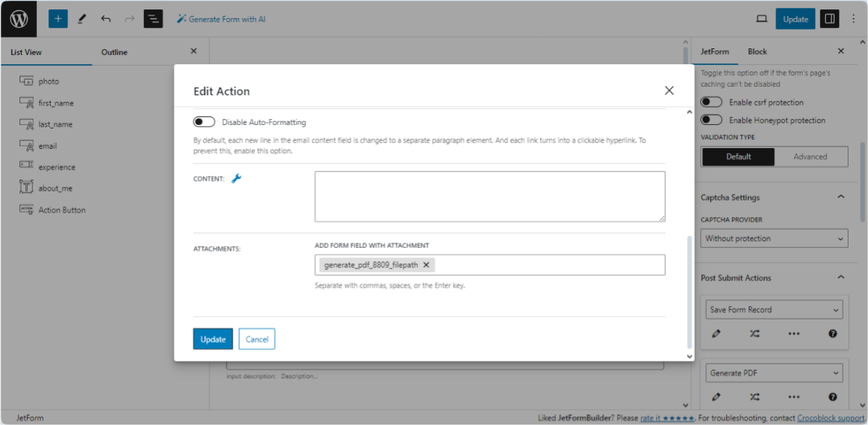Enable Honeypot protection
868x425 pixels.
[711, 119]
